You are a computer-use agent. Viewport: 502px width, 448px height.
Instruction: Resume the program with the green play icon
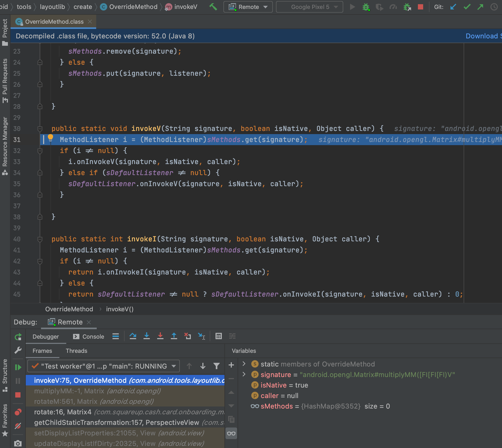[x=18, y=367]
